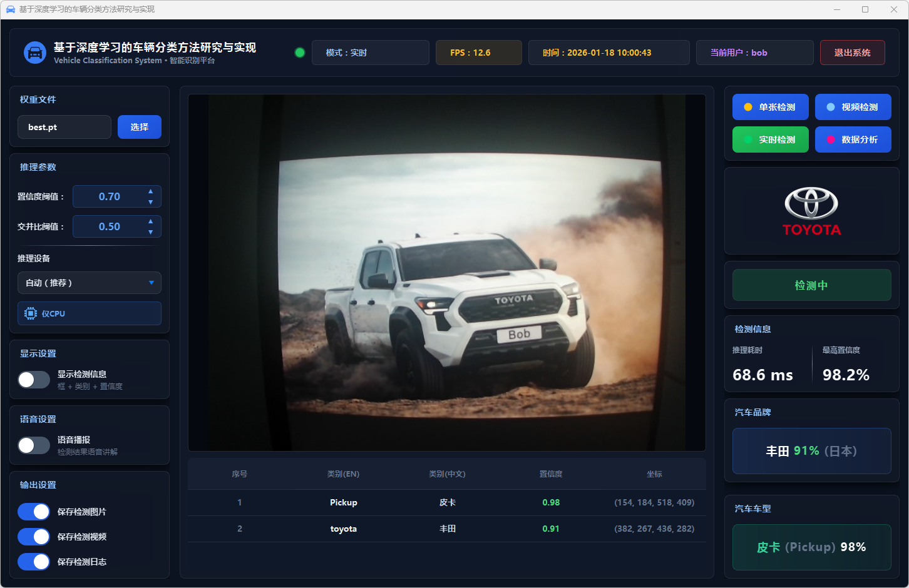
Task: Decrease the 交并比阈值 with down arrow
Action: pyautogui.click(x=150, y=232)
